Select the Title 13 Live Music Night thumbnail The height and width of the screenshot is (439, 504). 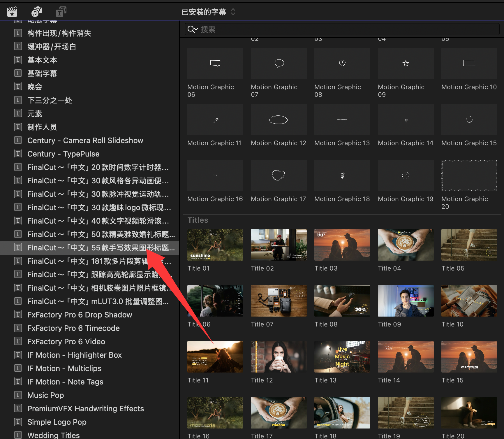tap(342, 357)
